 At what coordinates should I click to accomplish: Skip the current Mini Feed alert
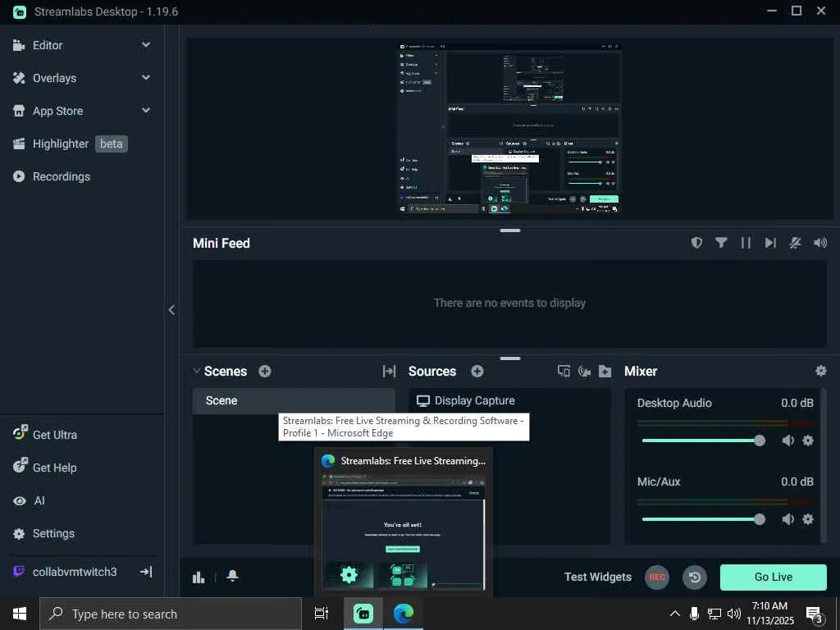click(x=770, y=243)
